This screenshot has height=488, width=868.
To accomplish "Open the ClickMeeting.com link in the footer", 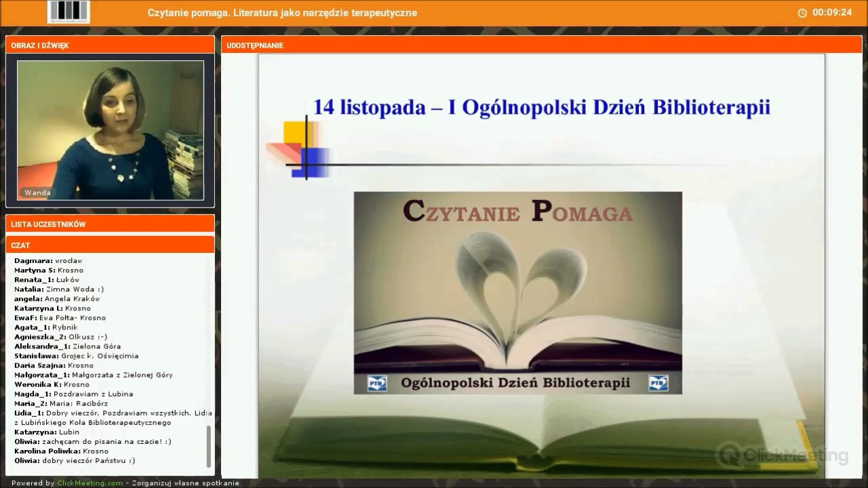I will (90, 483).
